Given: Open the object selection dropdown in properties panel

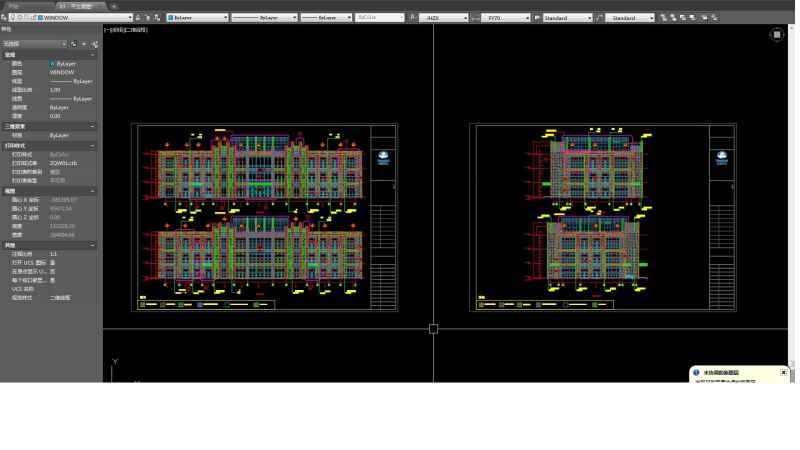Looking at the screenshot, I should [x=35, y=44].
